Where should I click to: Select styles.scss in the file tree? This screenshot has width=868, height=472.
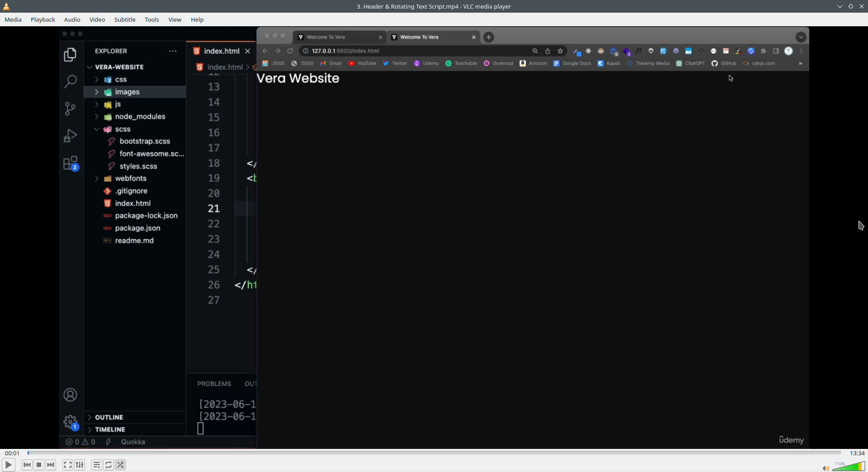[138, 166]
